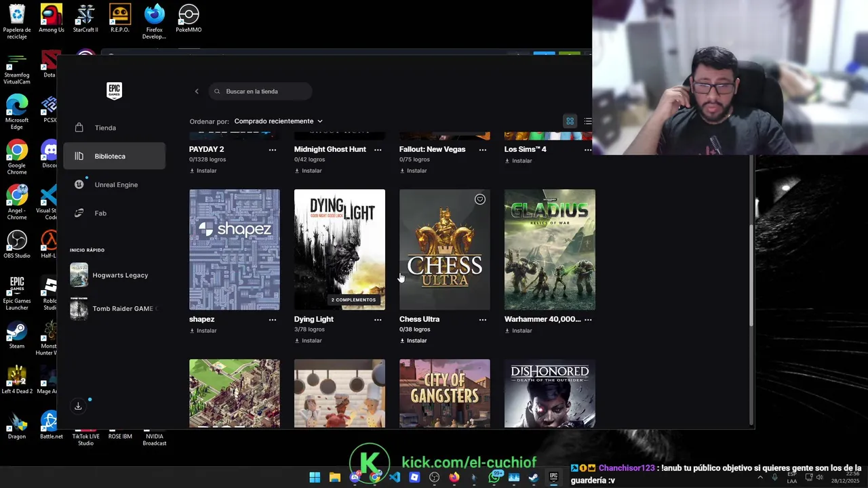Screen dimensions: 868x488
Task: Install PAYDAY 2
Action: pyautogui.click(x=203, y=171)
